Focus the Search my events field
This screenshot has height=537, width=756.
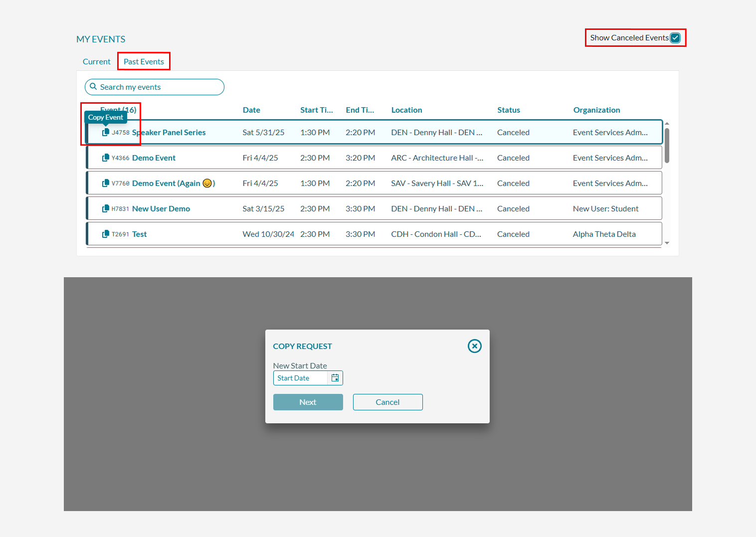[x=155, y=87]
